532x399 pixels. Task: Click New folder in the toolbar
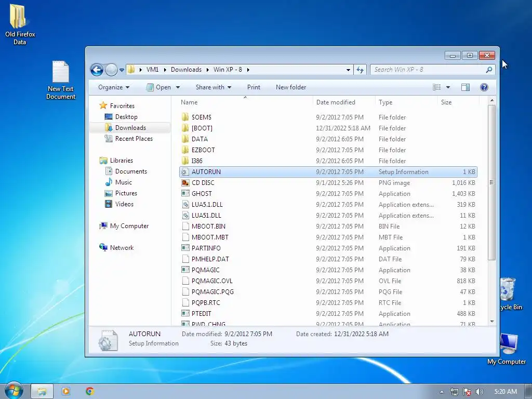pos(291,87)
